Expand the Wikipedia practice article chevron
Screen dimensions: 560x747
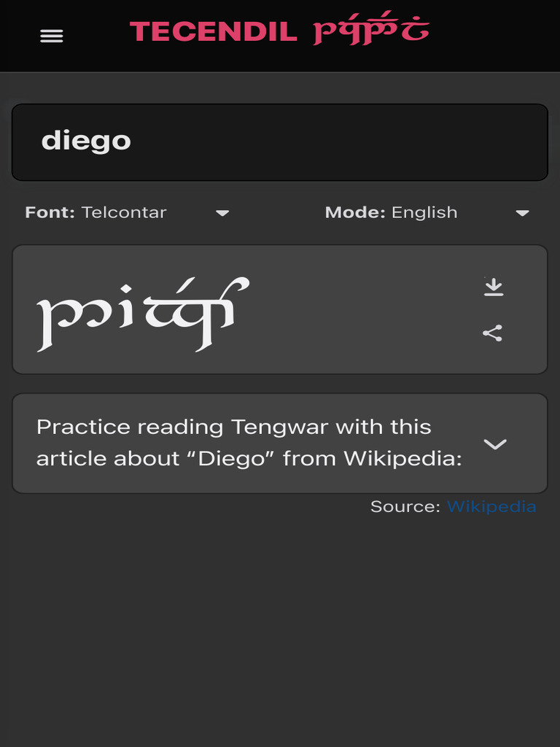[495, 444]
